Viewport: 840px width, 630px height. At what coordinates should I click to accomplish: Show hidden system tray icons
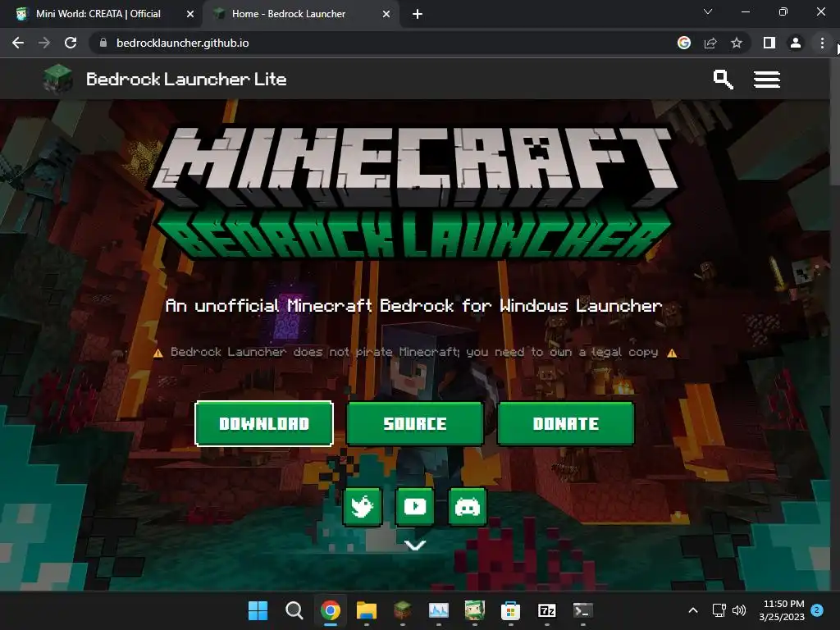692,610
